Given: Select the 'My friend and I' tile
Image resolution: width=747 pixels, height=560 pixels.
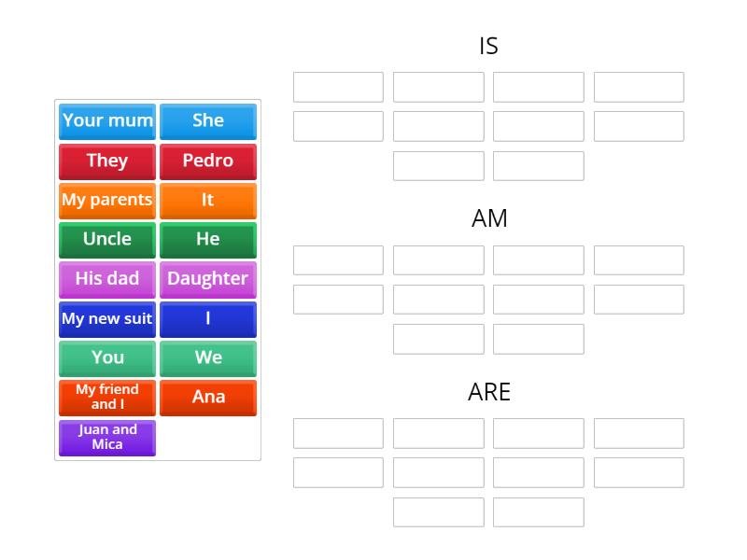Looking at the screenshot, I should coord(107,397).
